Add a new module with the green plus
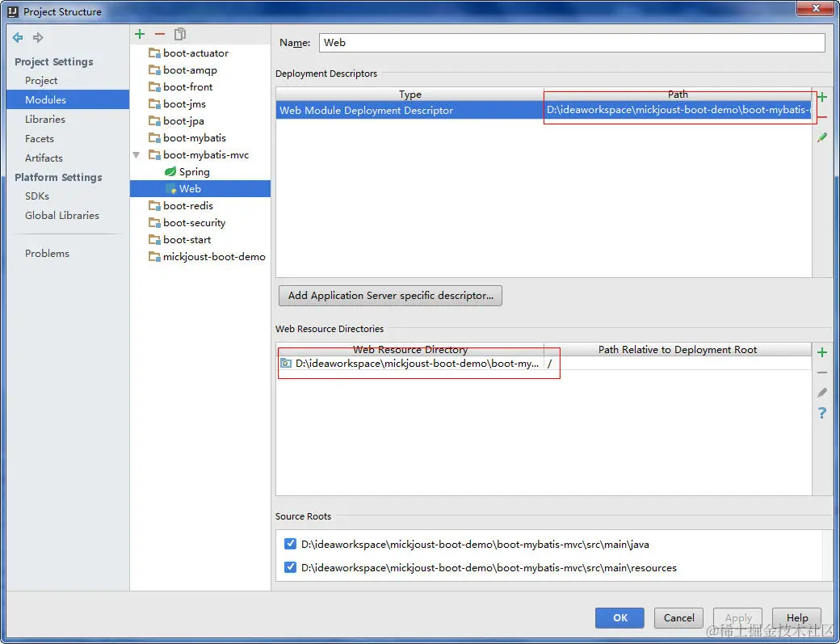 pos(140,34)
